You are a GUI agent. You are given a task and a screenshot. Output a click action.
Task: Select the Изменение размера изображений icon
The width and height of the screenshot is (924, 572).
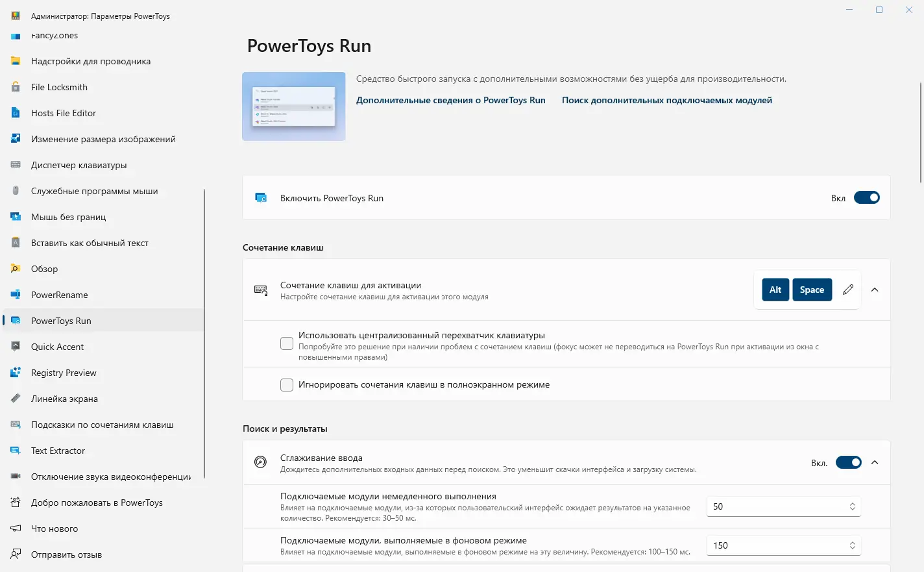pos(16,139)
